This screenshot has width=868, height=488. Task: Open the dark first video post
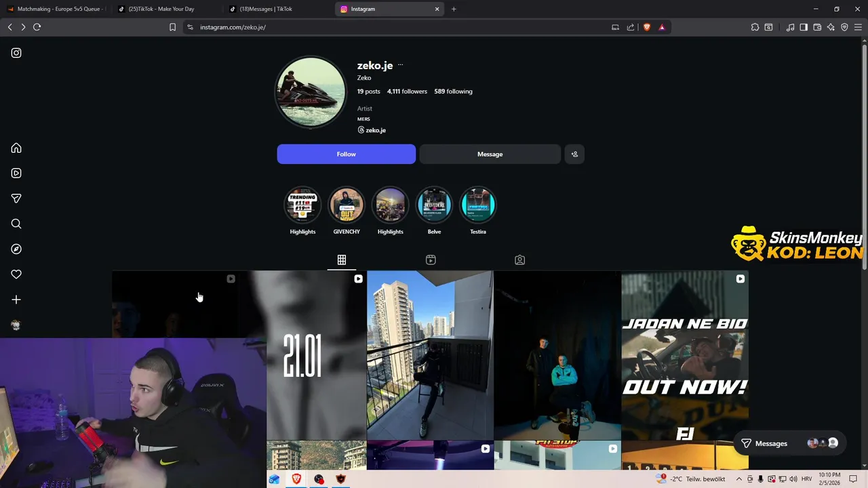coord(176,304)
